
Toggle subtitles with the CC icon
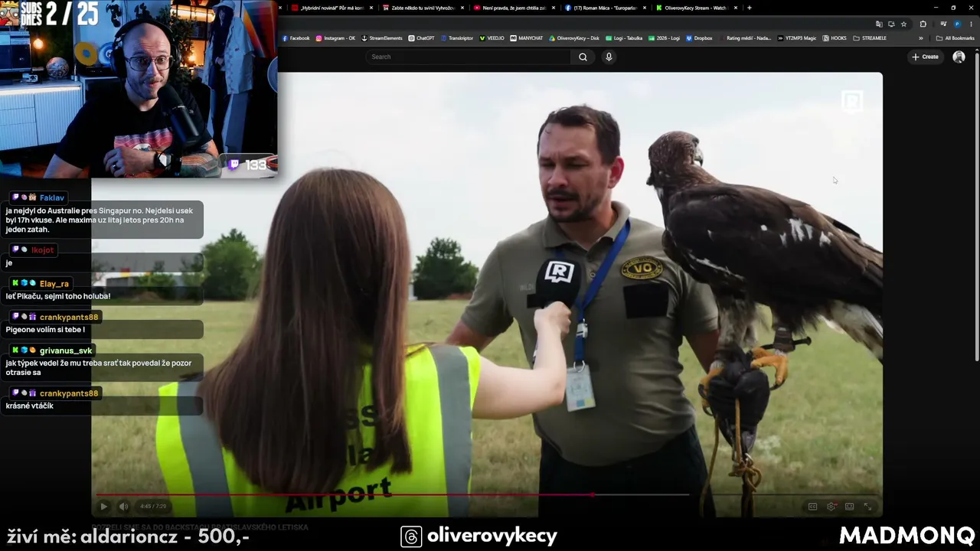pyautogui.click(x=812, y=506)
